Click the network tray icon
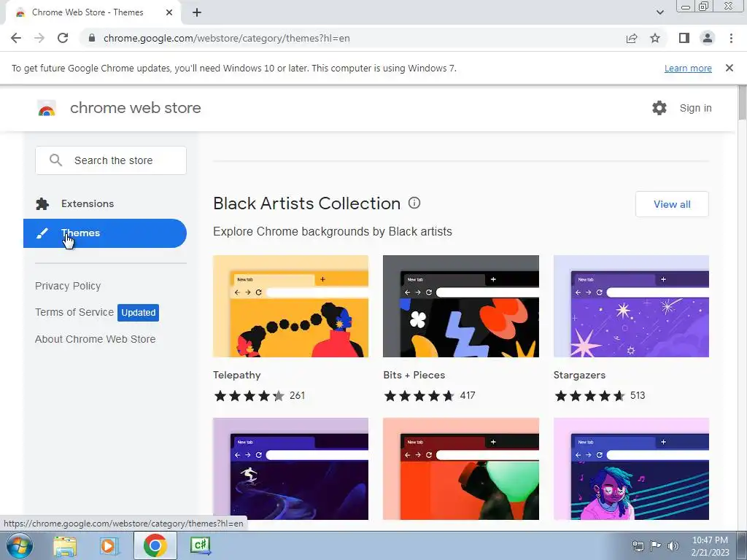 click(638, 546)
